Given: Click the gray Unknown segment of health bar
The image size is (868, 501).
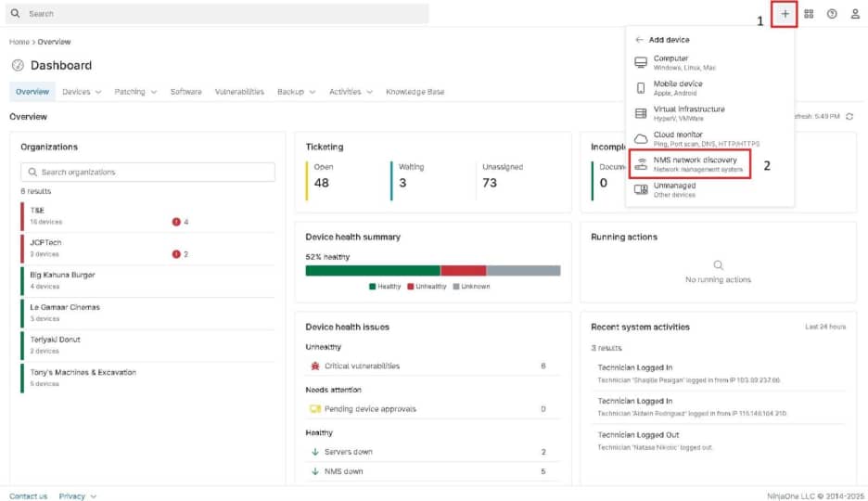Looking at the screenshot, I should (x=524, y=271).
